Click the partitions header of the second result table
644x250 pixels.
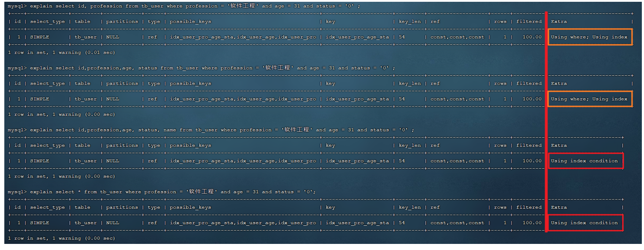122,84
